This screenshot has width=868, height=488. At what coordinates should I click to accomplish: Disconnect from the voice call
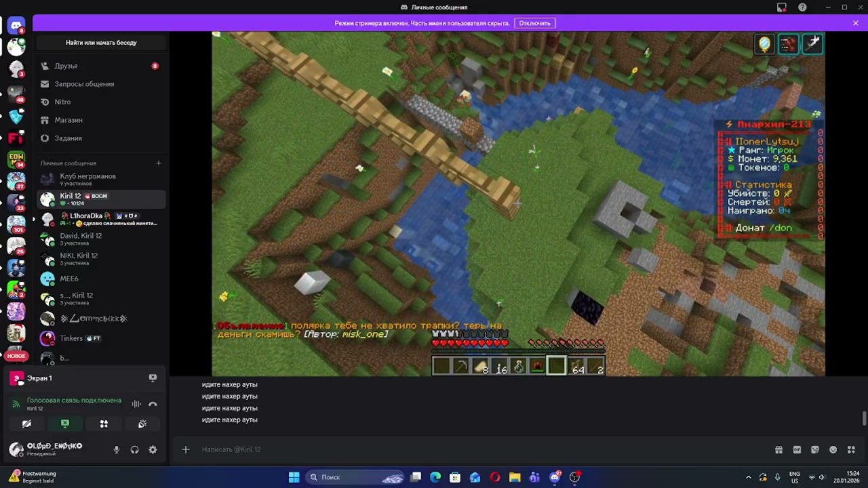153,404
